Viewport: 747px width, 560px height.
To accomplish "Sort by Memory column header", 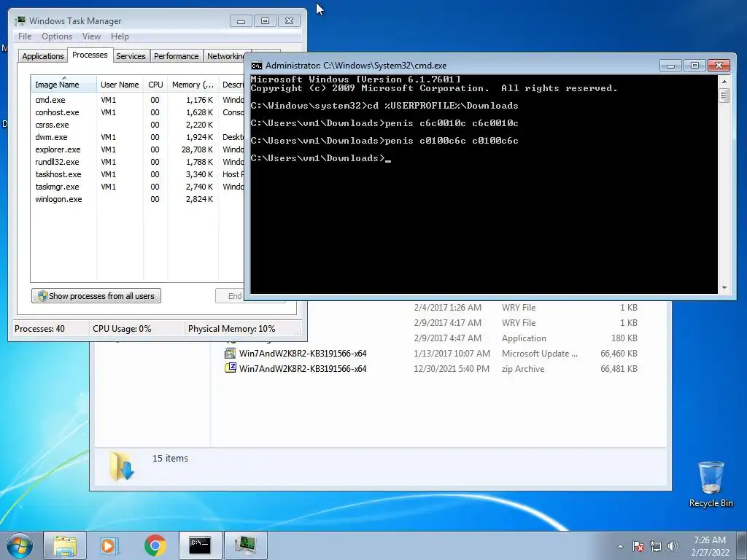I will [x=193, y=85].
